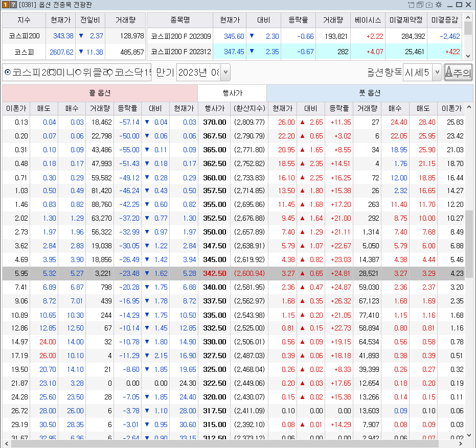Click futures price 345.60
This screenshot has height=448, width=476.
[234, 36]
